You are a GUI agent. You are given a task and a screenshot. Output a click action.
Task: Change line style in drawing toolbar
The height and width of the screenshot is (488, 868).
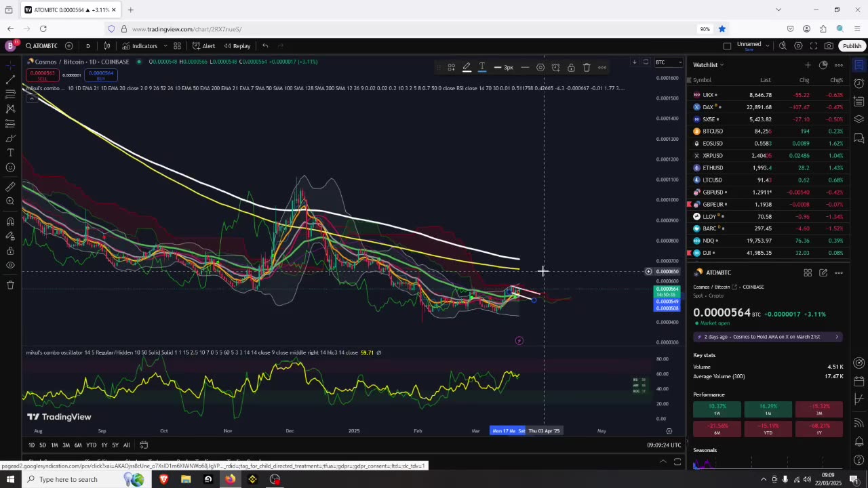[525, 68]
